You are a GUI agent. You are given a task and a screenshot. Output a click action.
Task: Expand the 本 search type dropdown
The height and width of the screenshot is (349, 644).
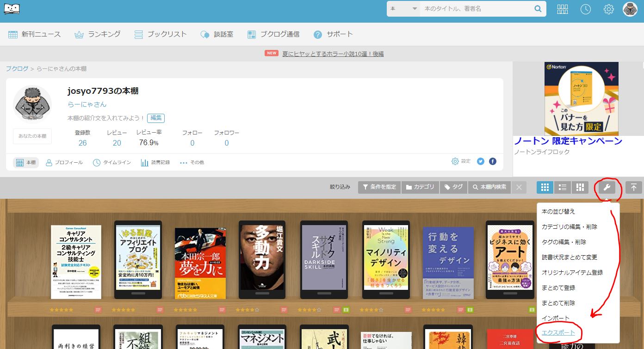point(403,9)
